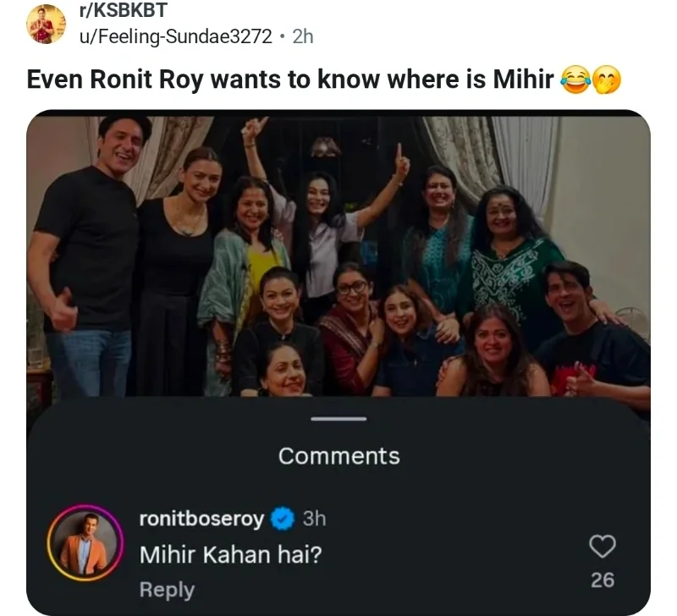The width and height of the screenshot is (677, 616).
Task: Tap the comment text Mihir Kahan hai?
Action: [231, 554]
